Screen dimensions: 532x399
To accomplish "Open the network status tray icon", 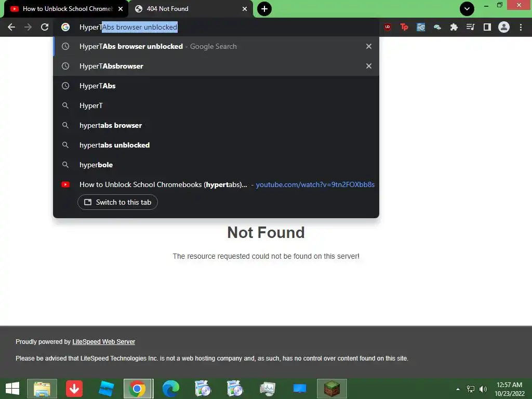I will 471,389.
